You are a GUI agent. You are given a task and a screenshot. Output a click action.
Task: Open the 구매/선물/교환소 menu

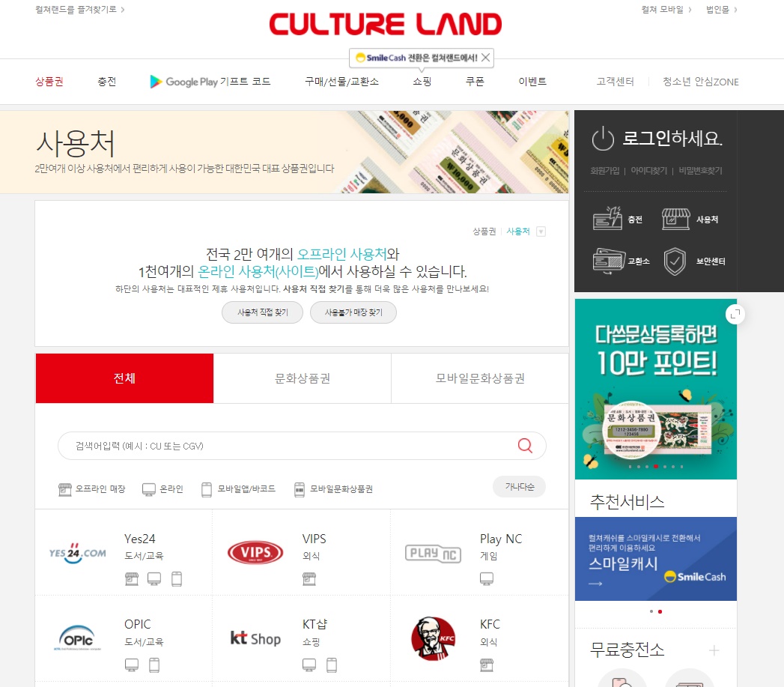(x=342, y=82)
